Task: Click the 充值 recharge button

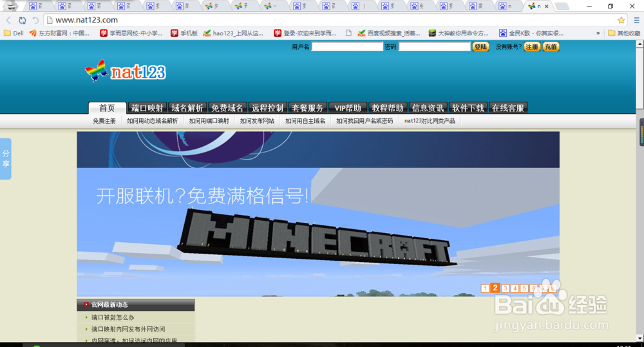Action: coord(551,47)
